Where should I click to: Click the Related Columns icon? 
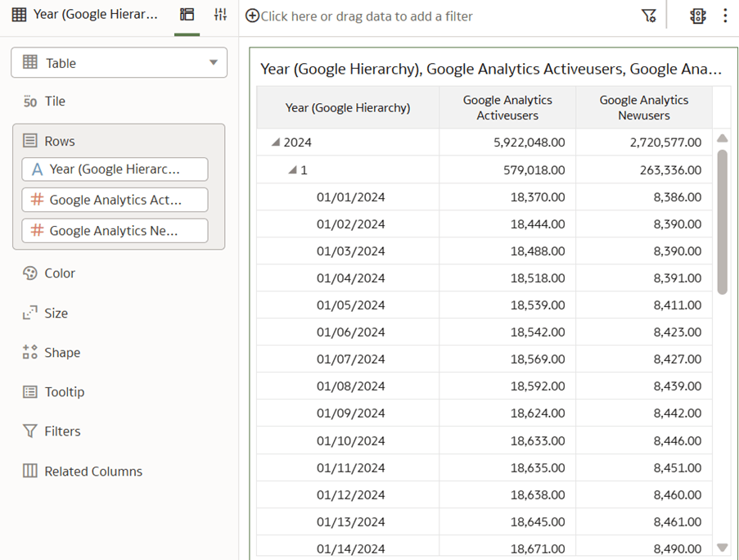30,471
